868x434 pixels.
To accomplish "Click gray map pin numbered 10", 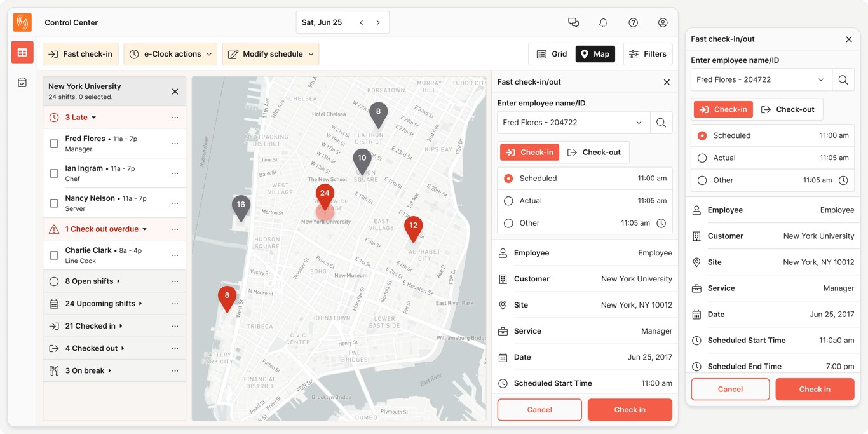I will click(362, 161).
